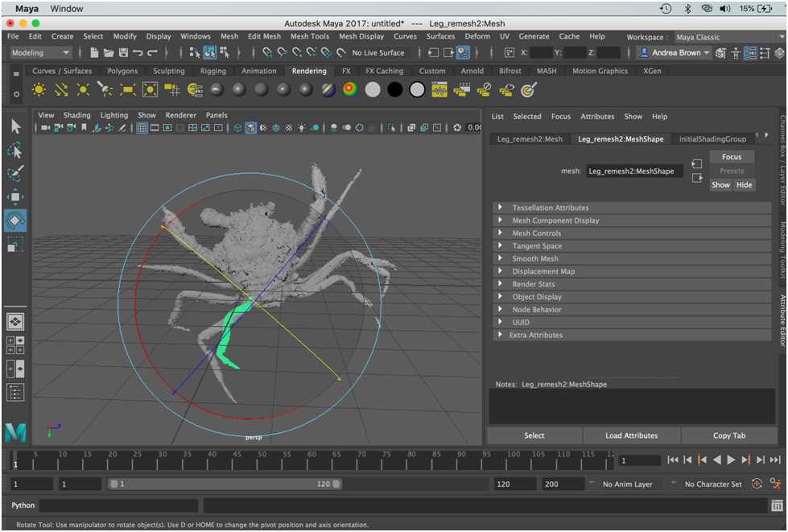Switch to the Polygons shelf tab
788x532 pixels.
coord(122,72)
